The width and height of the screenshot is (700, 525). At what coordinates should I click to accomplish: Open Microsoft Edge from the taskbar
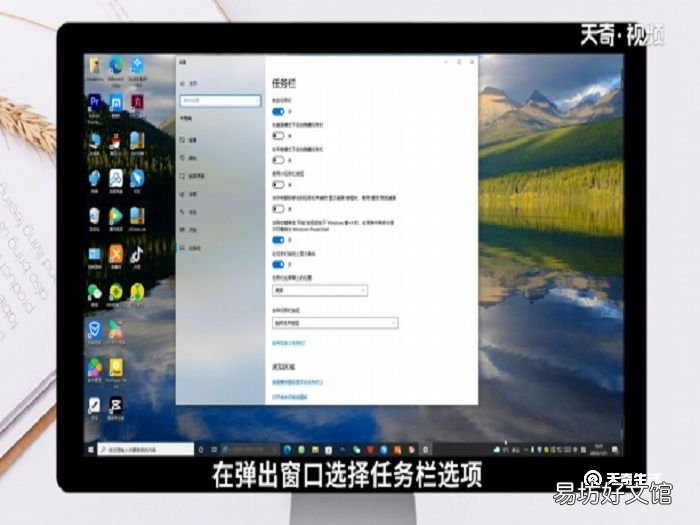pos(288,450)
